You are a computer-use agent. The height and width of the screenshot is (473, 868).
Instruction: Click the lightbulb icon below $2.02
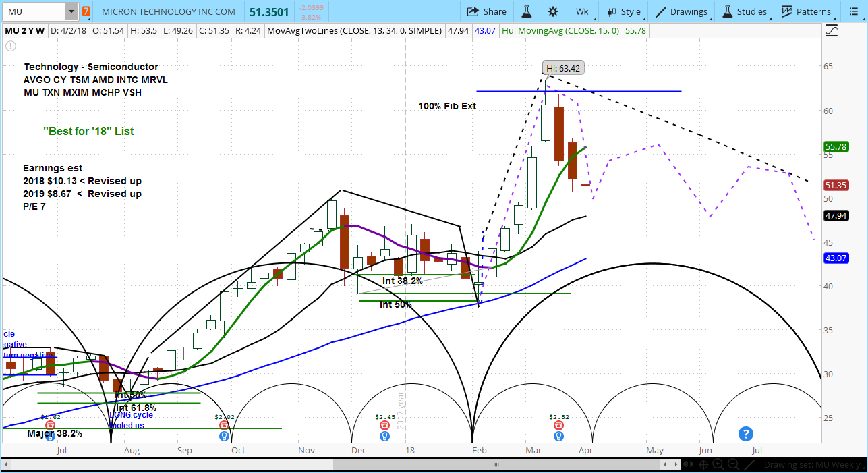(224, 436)
